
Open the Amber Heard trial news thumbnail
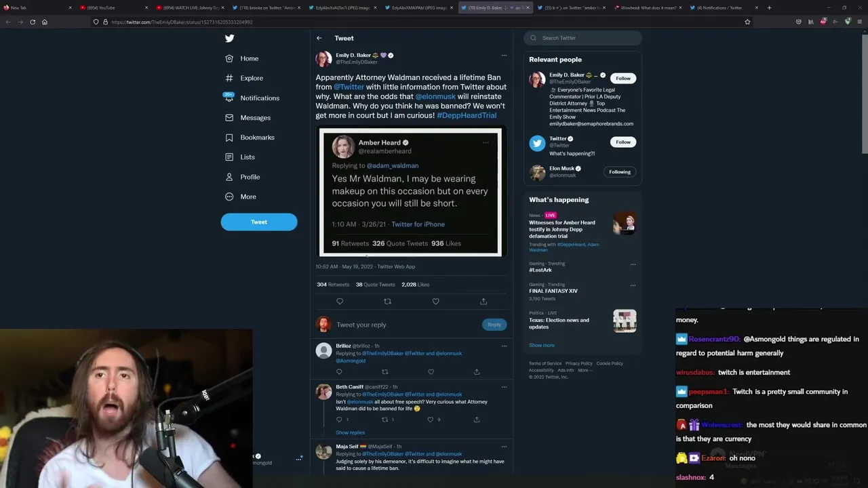(625, 223)
